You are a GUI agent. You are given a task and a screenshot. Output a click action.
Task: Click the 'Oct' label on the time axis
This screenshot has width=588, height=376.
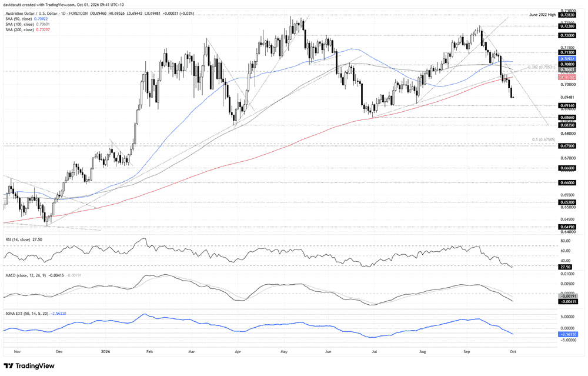tap(513, 352)
